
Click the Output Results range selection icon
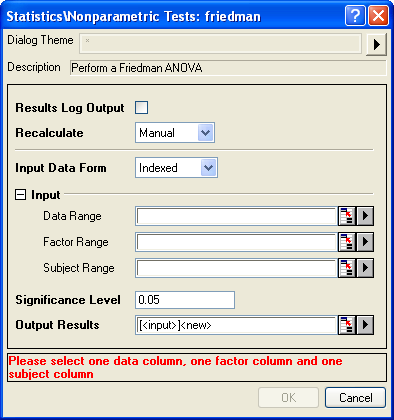click(347, 325)
